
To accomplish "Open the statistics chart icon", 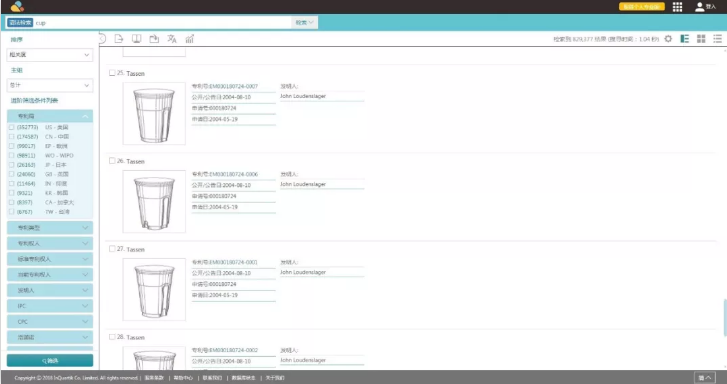I will 190,39.
